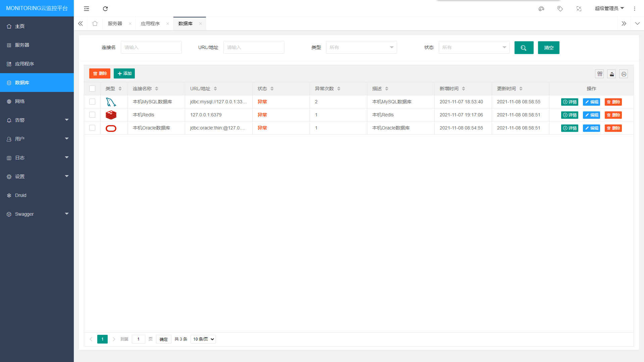Click the next page arrow
The height and width of the screenshot is (362, 644).
114,339
